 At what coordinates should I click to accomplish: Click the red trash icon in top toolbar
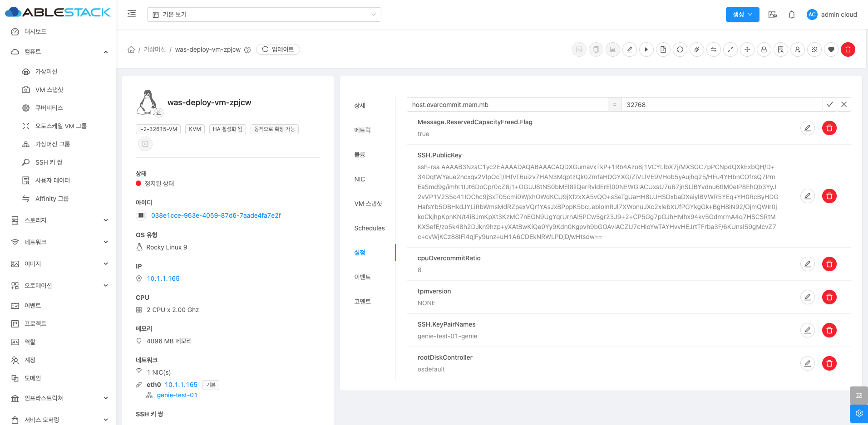pyautogui.click(x=848, y=49)
